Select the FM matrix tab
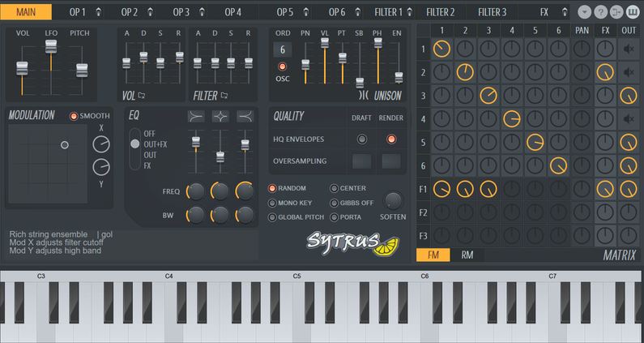Viewport: 644px width, 343px height. tap(433, 255)
